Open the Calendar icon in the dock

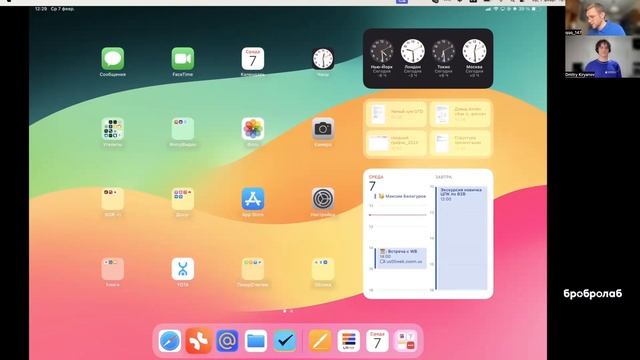tap(377, 341)
